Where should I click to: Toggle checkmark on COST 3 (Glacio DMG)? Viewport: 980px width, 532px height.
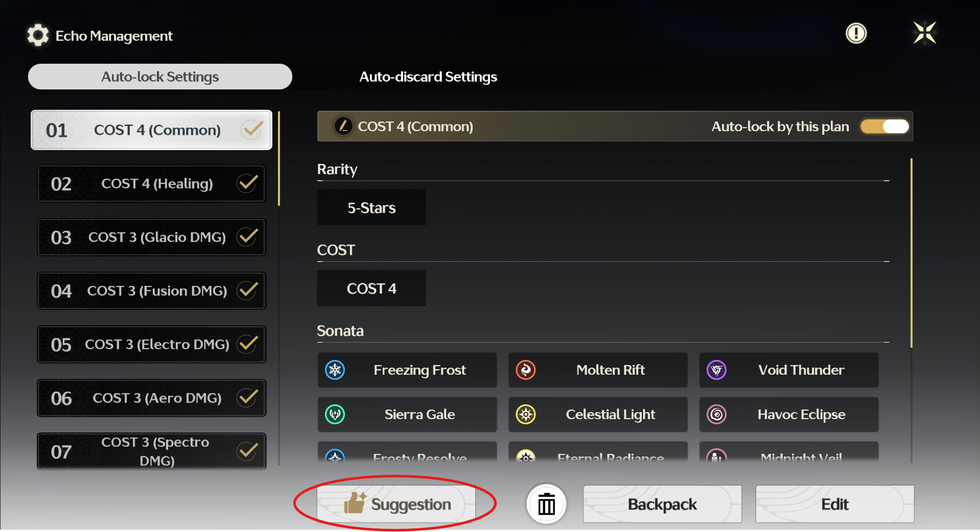[247, 237]
